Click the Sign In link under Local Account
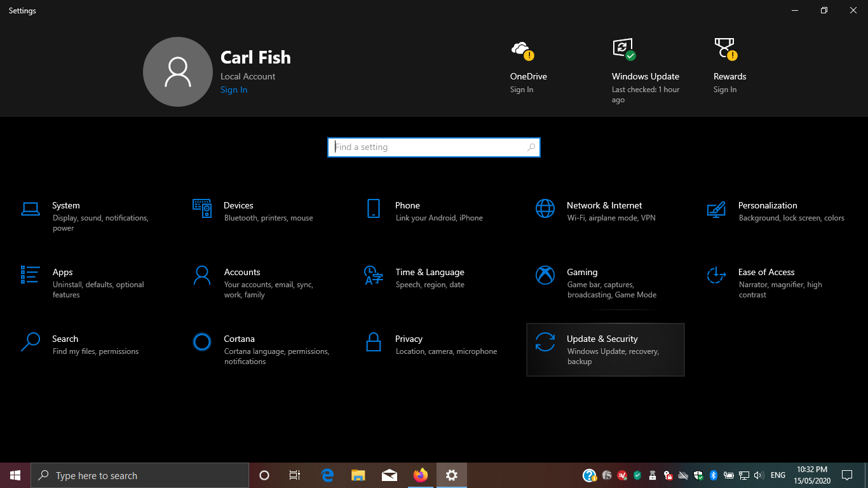Image resolution: width=868 pixels, height=488 pixels. coord(234,90)
